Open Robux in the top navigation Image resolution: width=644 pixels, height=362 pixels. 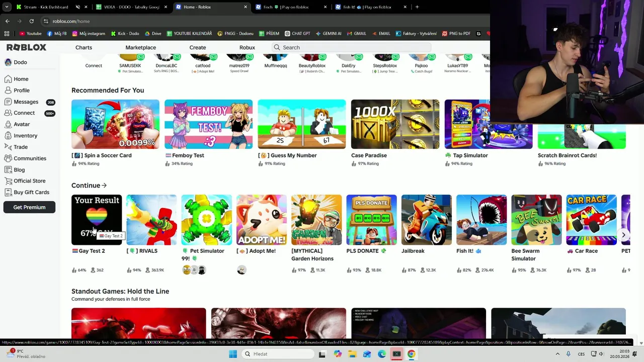(247, 47)
